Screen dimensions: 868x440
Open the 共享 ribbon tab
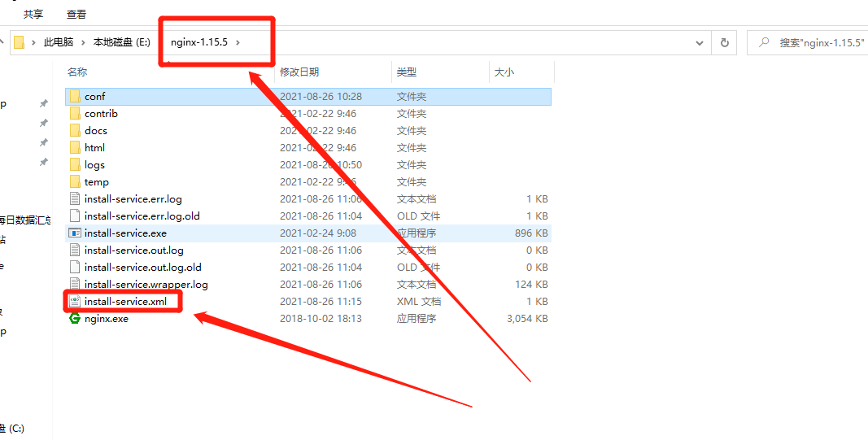point(33,14)
